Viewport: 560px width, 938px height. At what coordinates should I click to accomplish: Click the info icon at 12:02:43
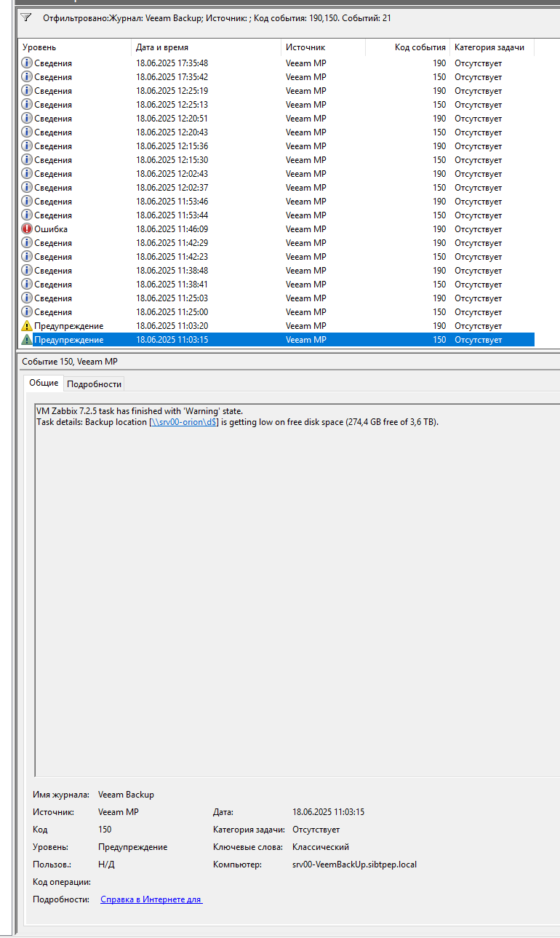click(x=27, y=174)
